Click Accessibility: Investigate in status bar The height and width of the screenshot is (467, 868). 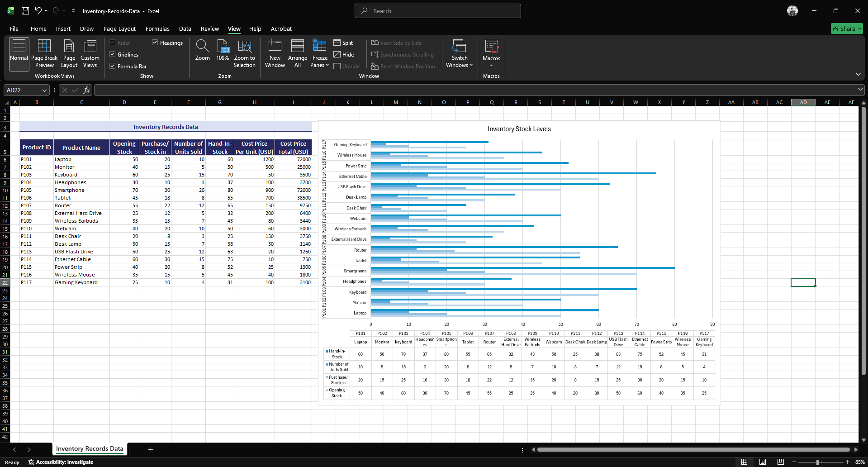coord(61,462)
